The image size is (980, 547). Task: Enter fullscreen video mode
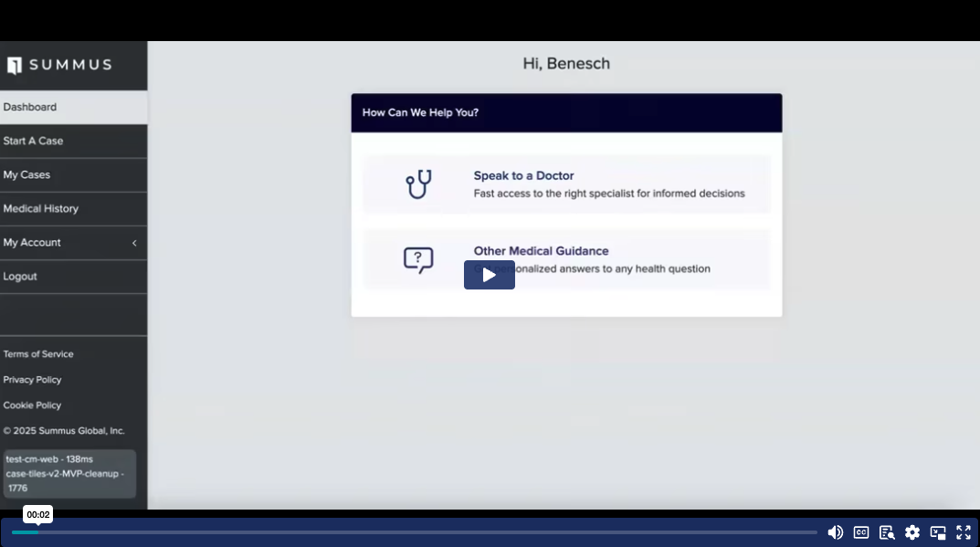click(x=964, y=532)
